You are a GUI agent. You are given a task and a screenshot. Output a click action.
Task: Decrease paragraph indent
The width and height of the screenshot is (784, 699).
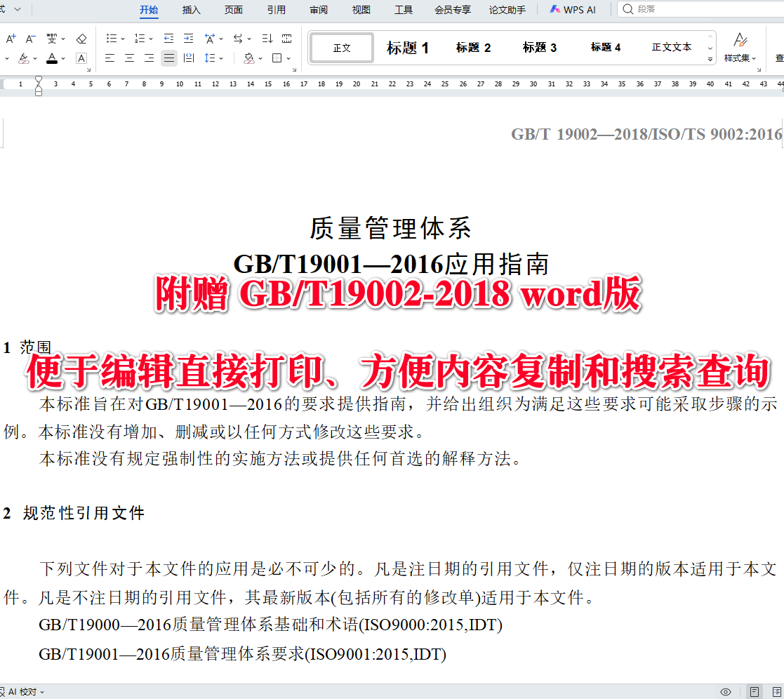(x=169, y=39)
